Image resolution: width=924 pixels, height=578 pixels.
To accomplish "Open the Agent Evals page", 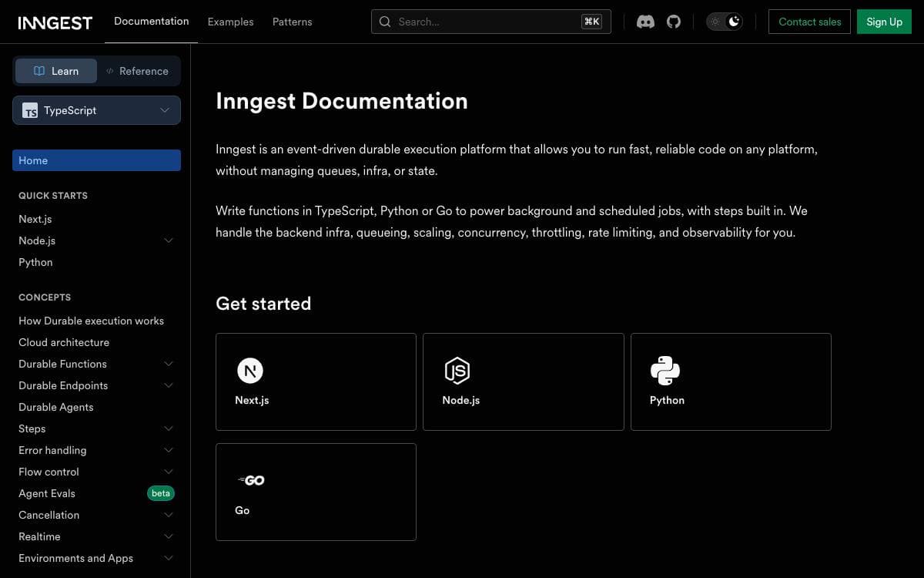I will [x=47, y=493].
